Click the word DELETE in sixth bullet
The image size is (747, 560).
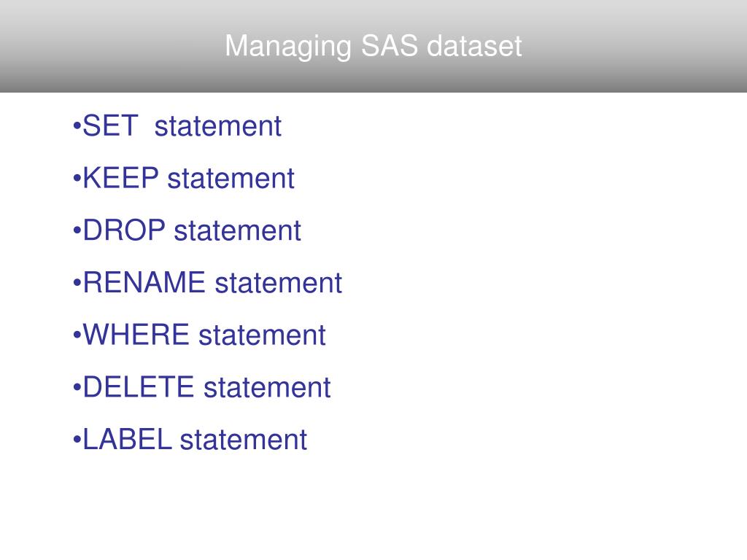139,386
